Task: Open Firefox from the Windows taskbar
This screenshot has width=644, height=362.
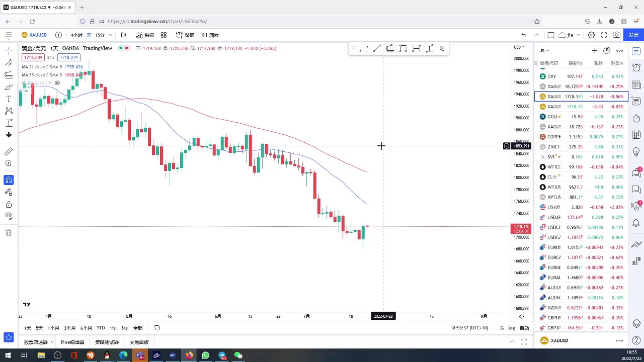Action: 189,355
